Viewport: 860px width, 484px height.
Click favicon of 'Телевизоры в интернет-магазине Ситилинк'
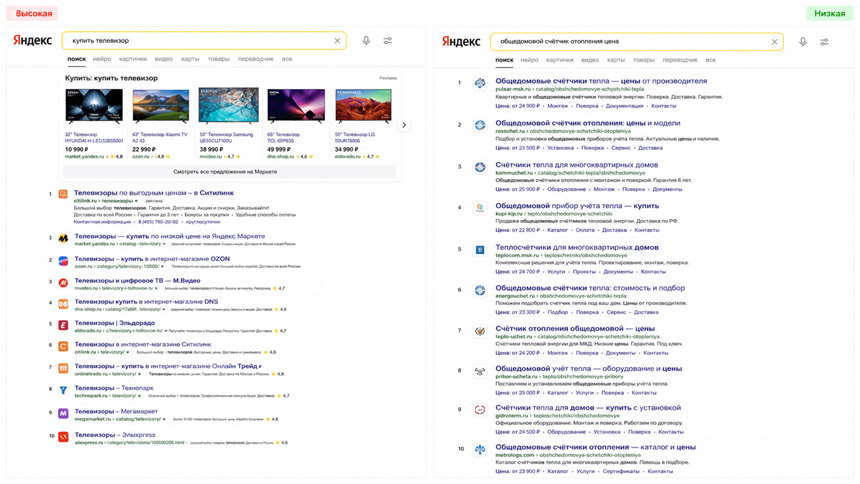point(64,346)
